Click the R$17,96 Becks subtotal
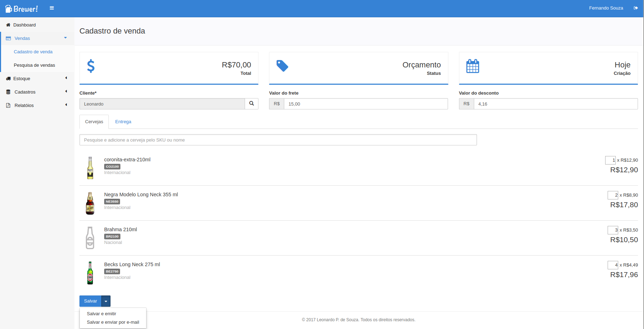The image size is (644, 329). (x=624, y=275)
